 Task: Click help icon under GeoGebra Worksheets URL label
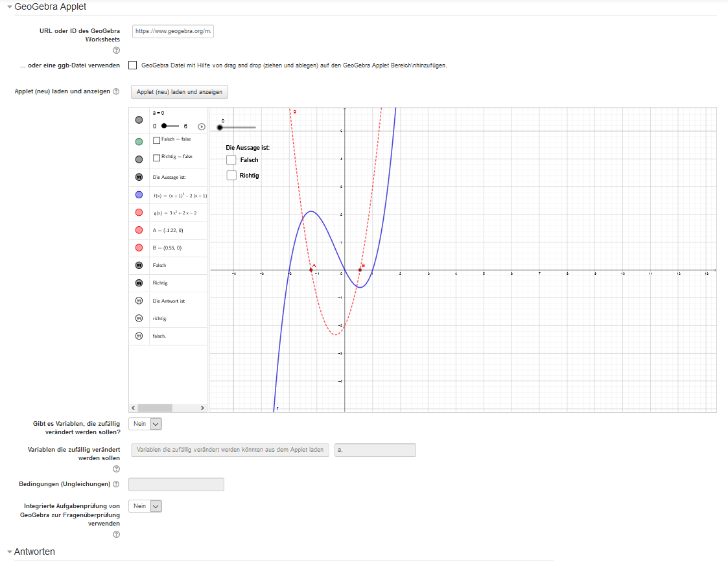click(116, 51)
